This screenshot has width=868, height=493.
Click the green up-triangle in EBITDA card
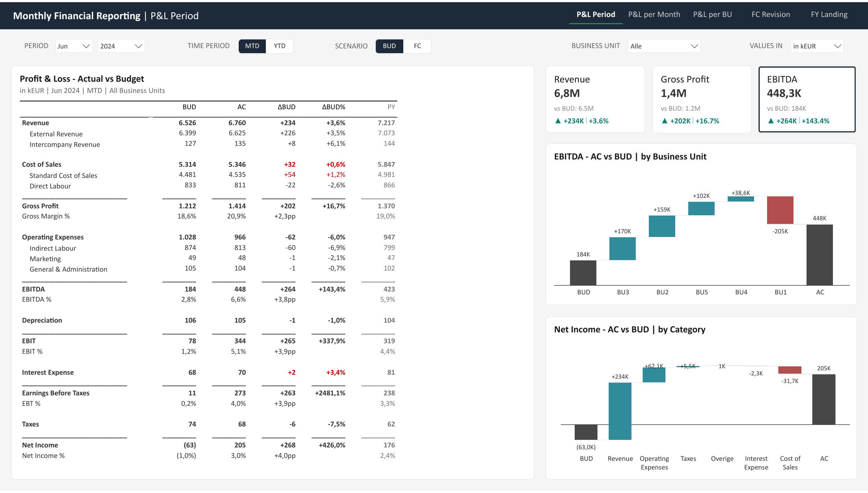click(x=771, y=121)
